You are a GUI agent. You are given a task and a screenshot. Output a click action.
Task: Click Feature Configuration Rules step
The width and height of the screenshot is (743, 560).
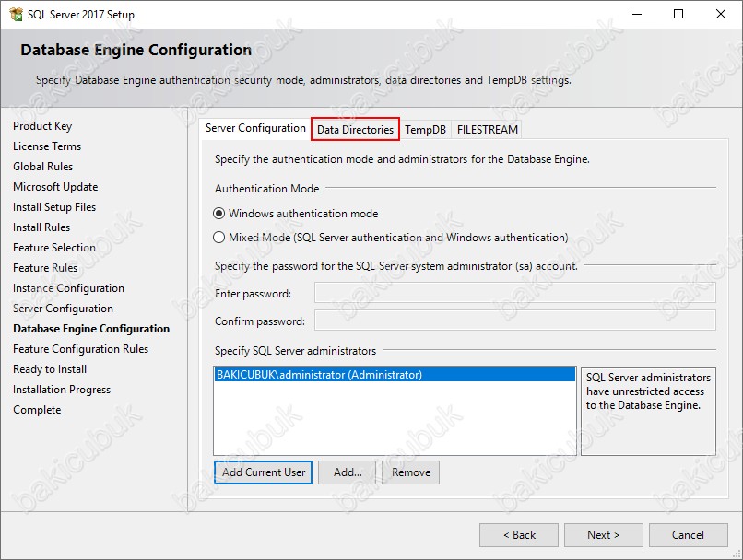[80, 349]
